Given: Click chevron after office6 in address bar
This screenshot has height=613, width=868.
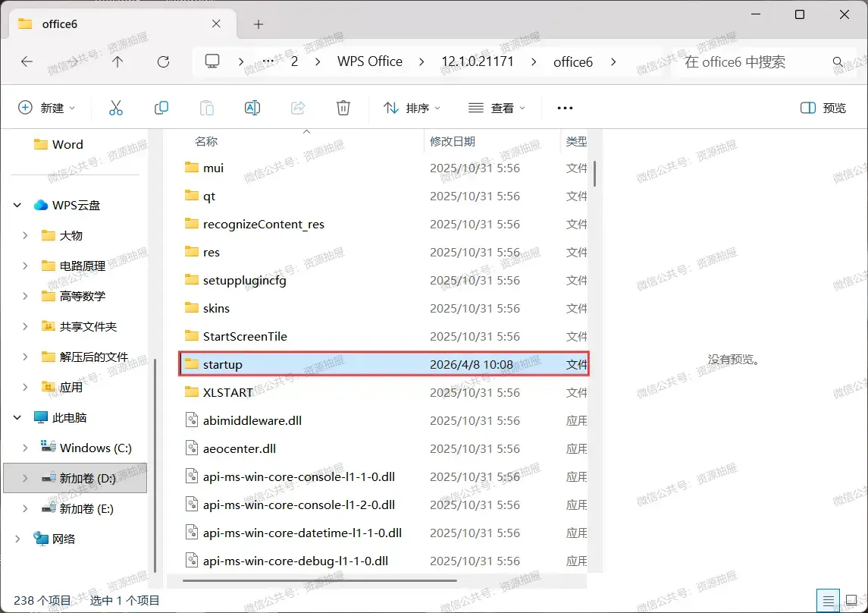Looking at the screenshot, I should tap(613, 61).
